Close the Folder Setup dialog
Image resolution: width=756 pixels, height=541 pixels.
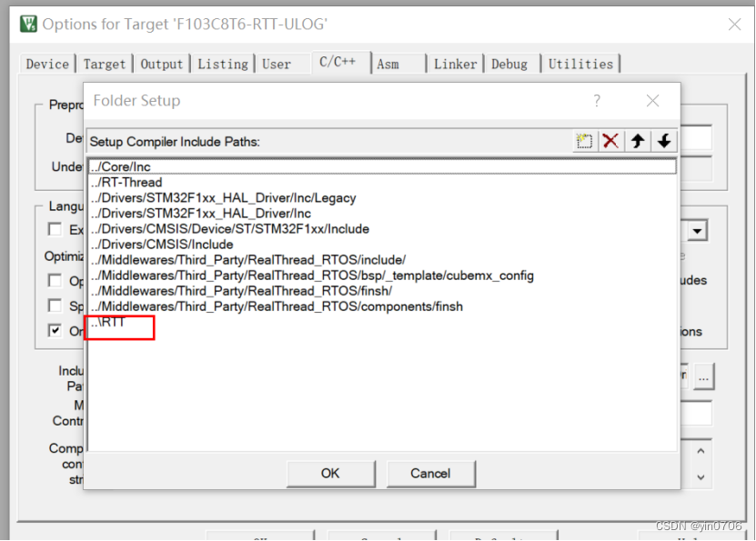(653, 101)
